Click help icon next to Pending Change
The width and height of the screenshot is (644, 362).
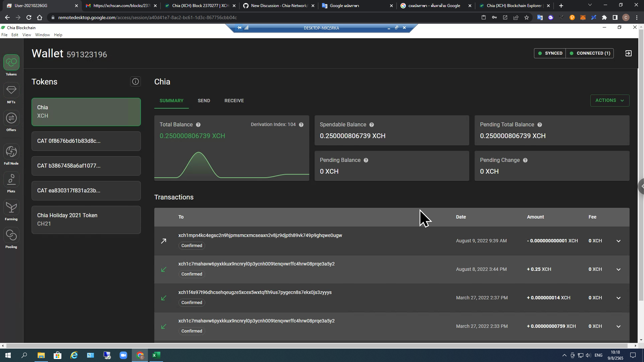pyautogui.click(x=525, y=160)
